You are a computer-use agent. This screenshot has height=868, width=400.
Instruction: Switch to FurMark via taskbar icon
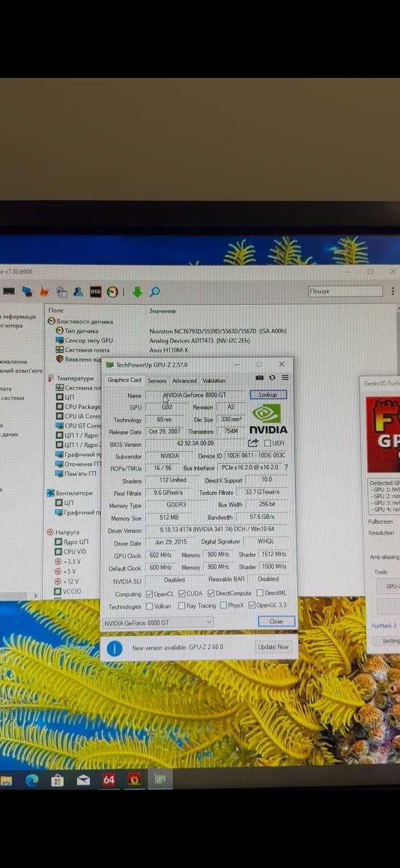pos(134,780)
